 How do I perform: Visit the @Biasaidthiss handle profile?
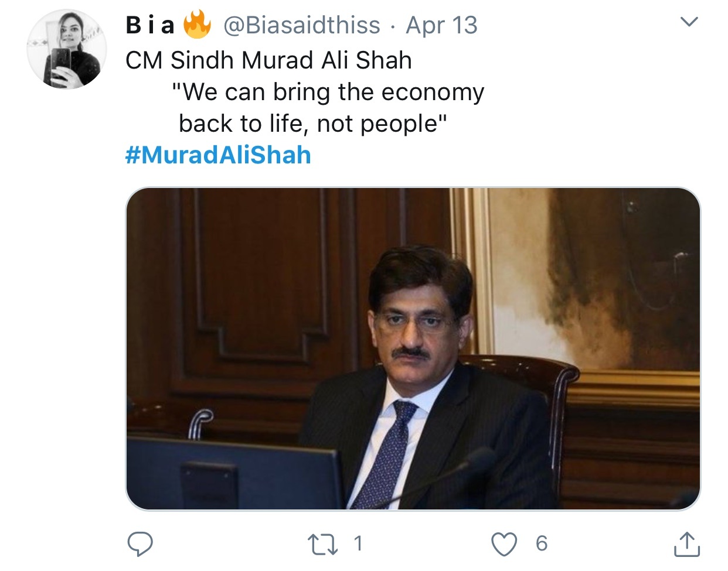[302, 25]
